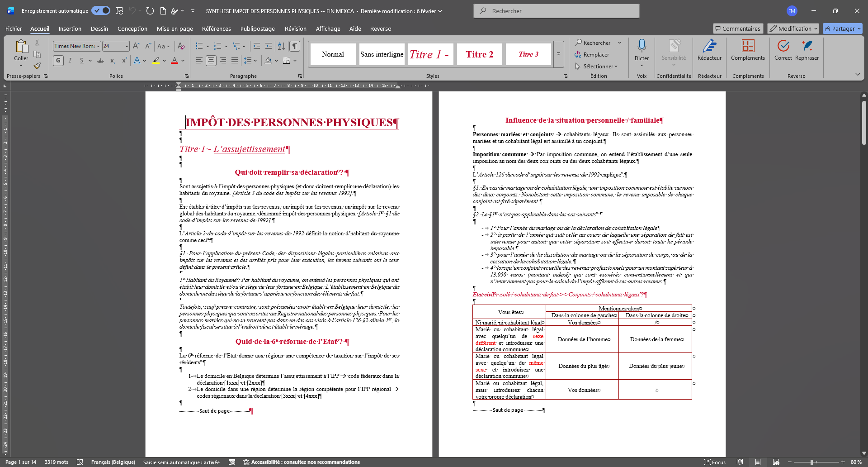Open the change case Aa dropdown
This screenshot has width=868, height=467.
click(163, 46)
